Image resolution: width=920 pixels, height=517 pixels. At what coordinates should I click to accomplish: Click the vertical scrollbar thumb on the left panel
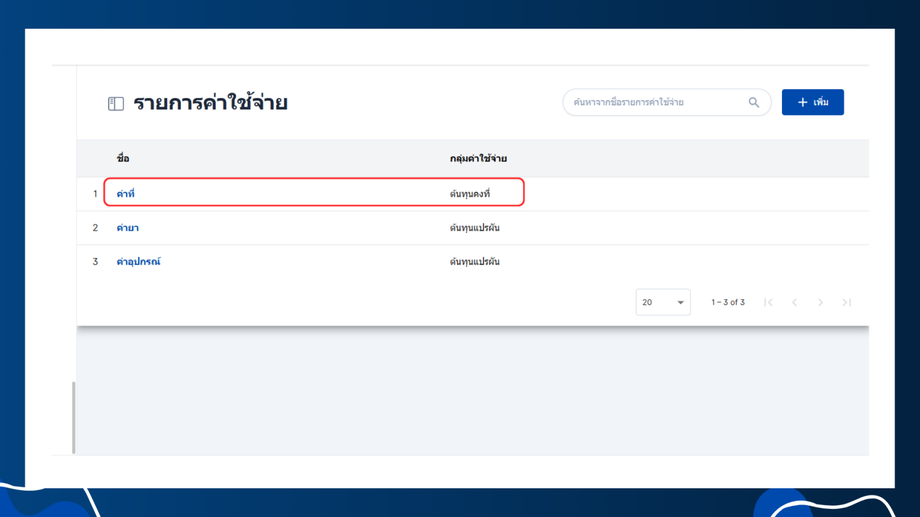73,418
